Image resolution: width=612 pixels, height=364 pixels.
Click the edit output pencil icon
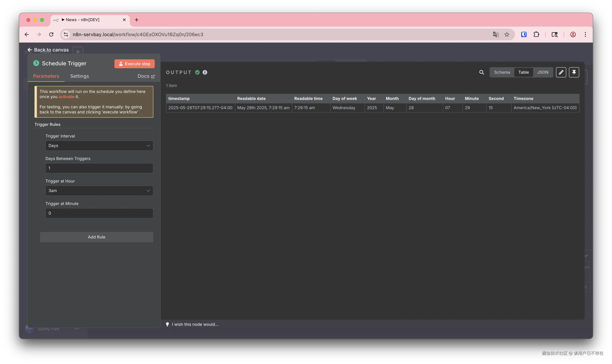point(561,72)
